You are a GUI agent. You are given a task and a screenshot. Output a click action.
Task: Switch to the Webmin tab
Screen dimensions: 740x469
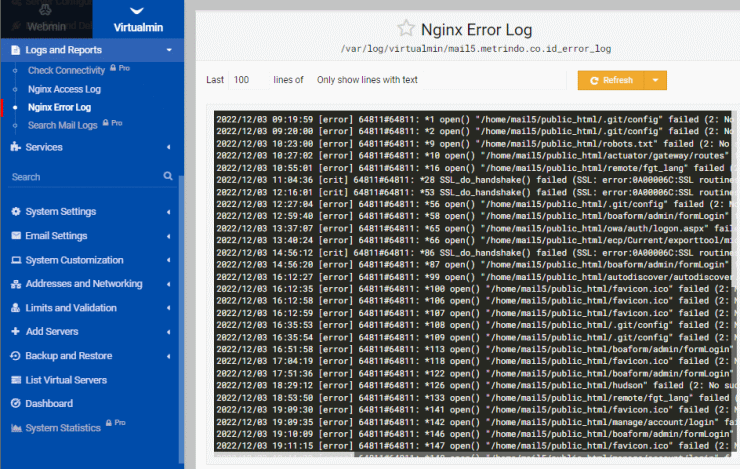46,19
